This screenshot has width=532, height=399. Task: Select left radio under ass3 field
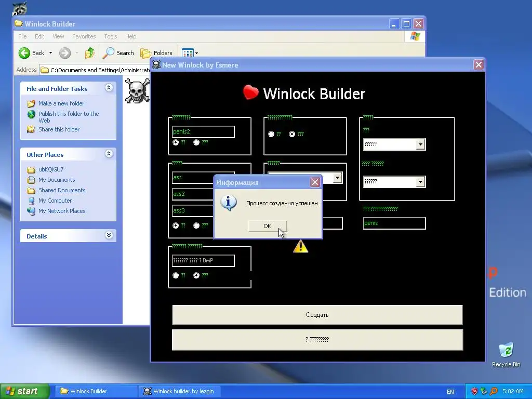[x=176, y=225]
